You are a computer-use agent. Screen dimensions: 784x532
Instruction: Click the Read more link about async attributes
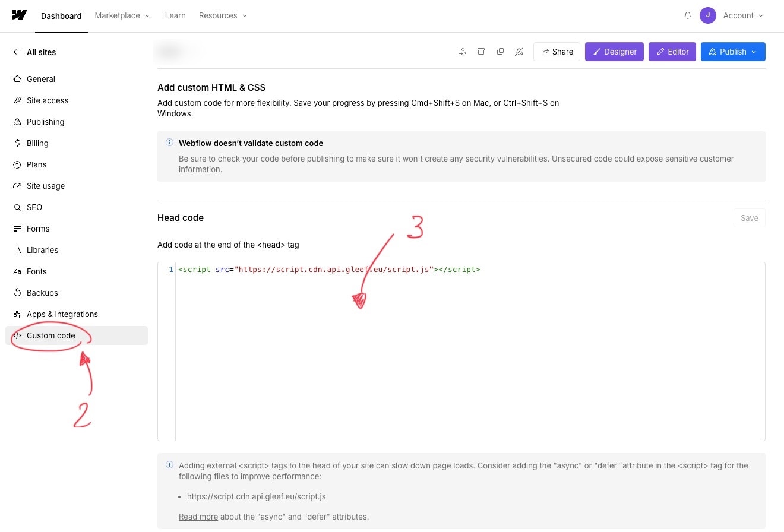tap(198, 517)
